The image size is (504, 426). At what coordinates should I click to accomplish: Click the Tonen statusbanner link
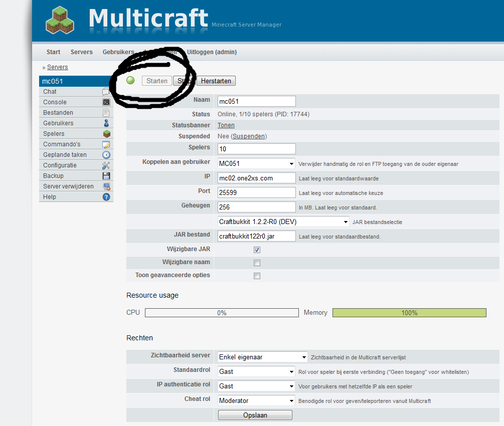point(226,125)
